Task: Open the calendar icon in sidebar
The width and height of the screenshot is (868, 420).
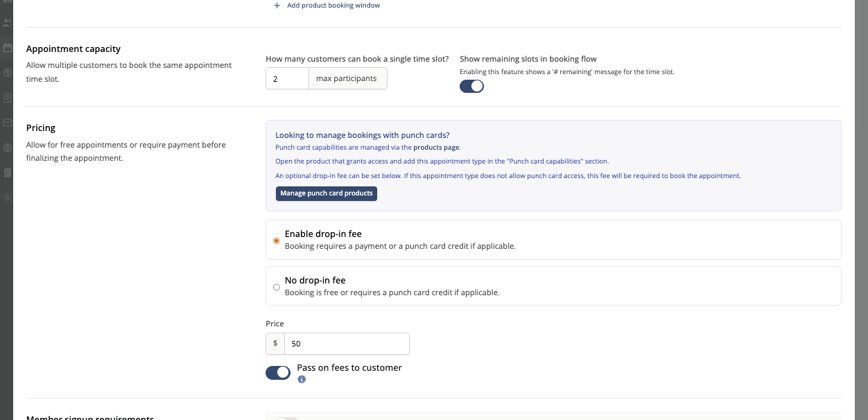Action: (x=7, y=48)
